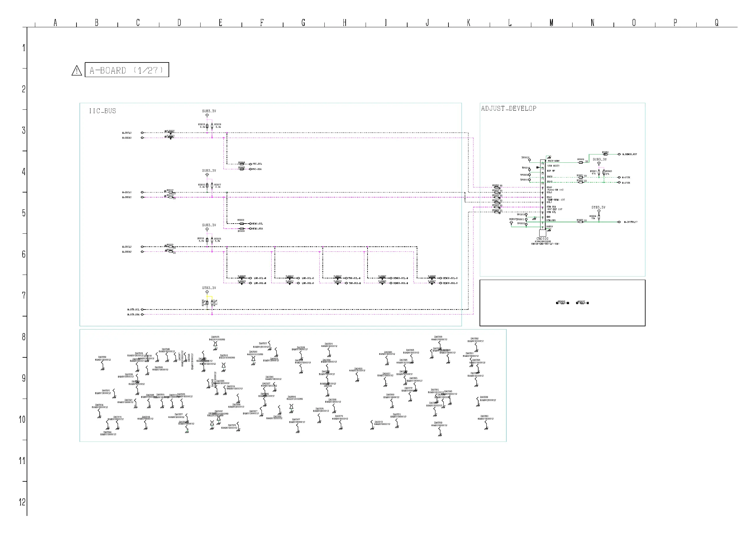This screenshot has height=534, width=756.
Task: Click the R0918 3.3k pull-up resistor
Action: [207, 126]
